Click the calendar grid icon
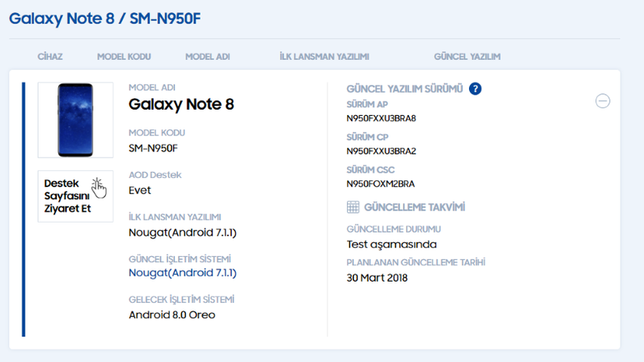 click(353, 207)
